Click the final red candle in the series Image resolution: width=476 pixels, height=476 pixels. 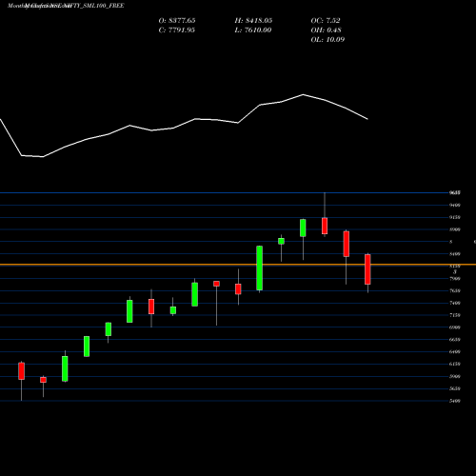[x=367, y=269]
